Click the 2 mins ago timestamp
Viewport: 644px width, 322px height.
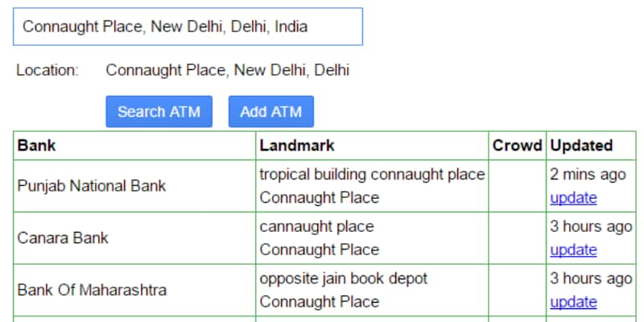(x=588, y=175)
